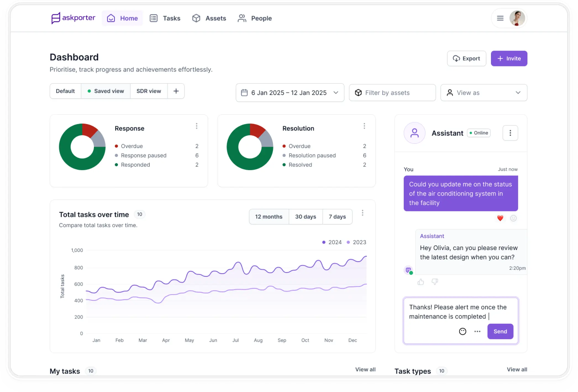Viewport: 578px width, 392px height.
Task: Open the hamburger menu icon
Action: click(500, 18)
